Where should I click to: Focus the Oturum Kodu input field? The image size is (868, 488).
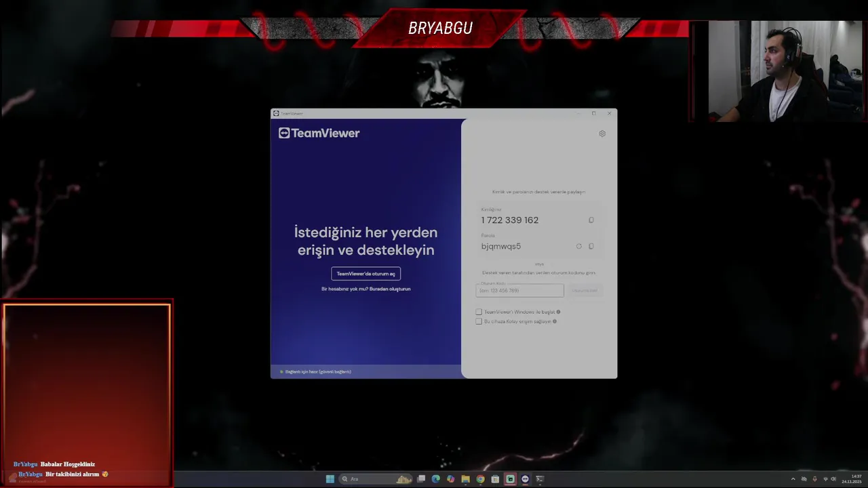click(x=519, y=290)
